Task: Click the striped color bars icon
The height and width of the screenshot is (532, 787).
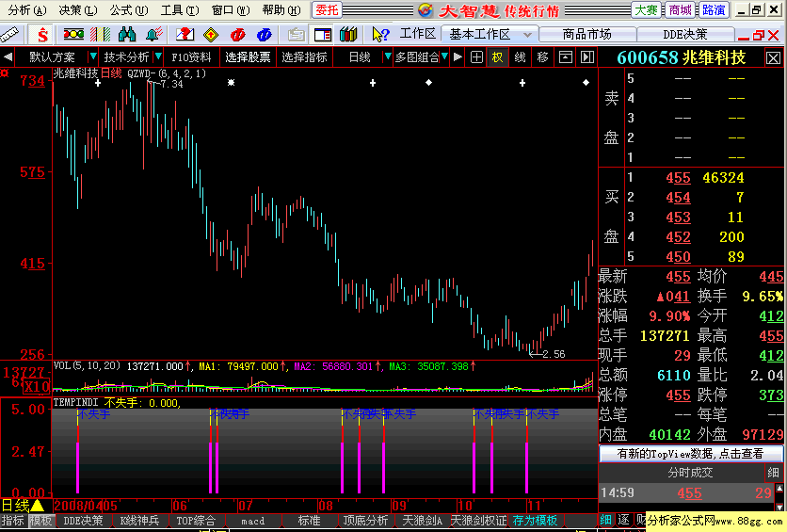Action: tap(100, 34)
